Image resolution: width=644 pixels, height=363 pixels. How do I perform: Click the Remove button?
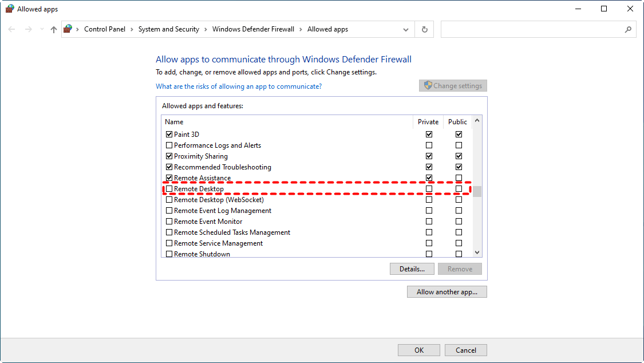point(460,269)
